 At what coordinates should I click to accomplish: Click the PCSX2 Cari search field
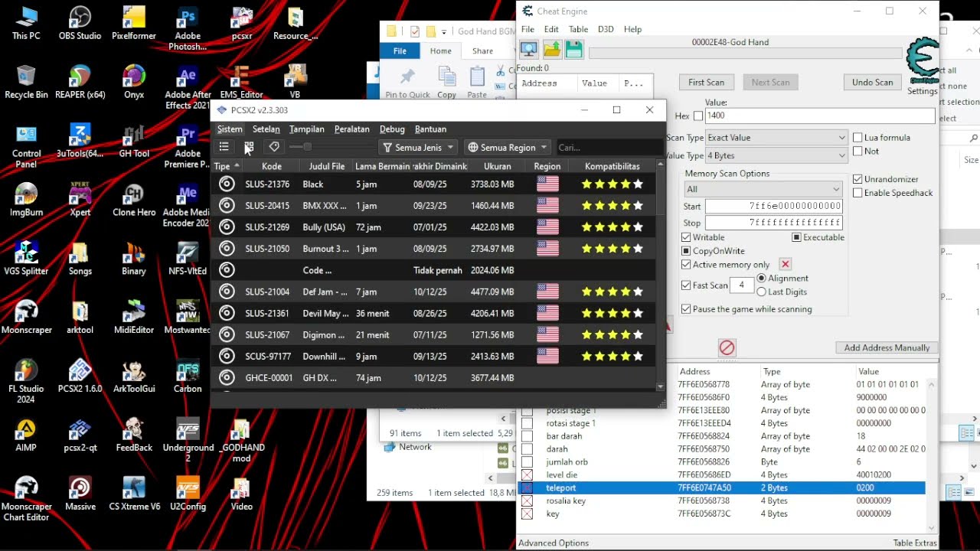click(x=609, y=148)
